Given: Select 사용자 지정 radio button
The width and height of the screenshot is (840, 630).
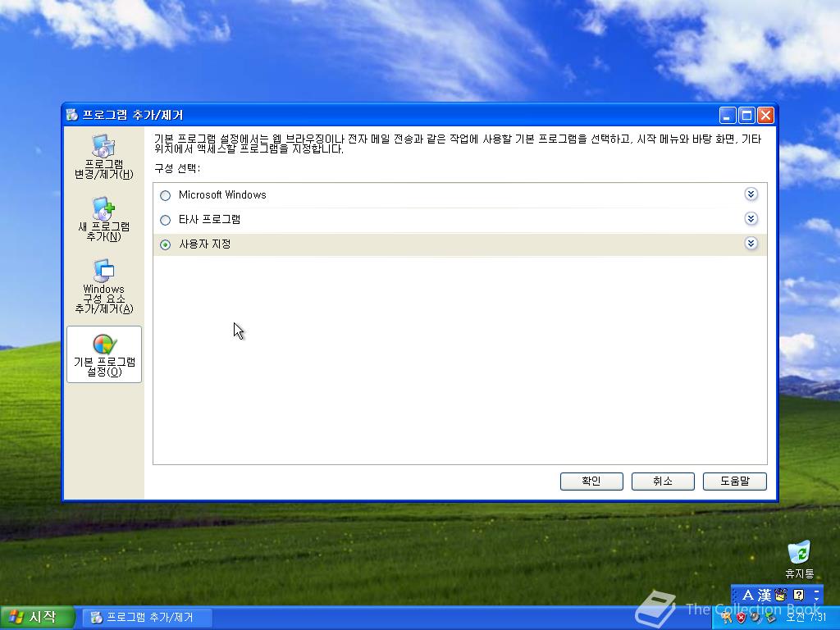Looking at the screenshot, I should point(165,244).
